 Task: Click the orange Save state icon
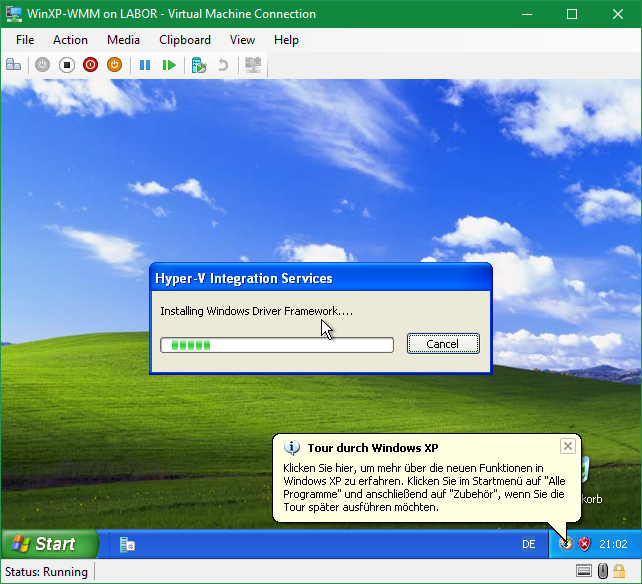[x=115, y=65]
